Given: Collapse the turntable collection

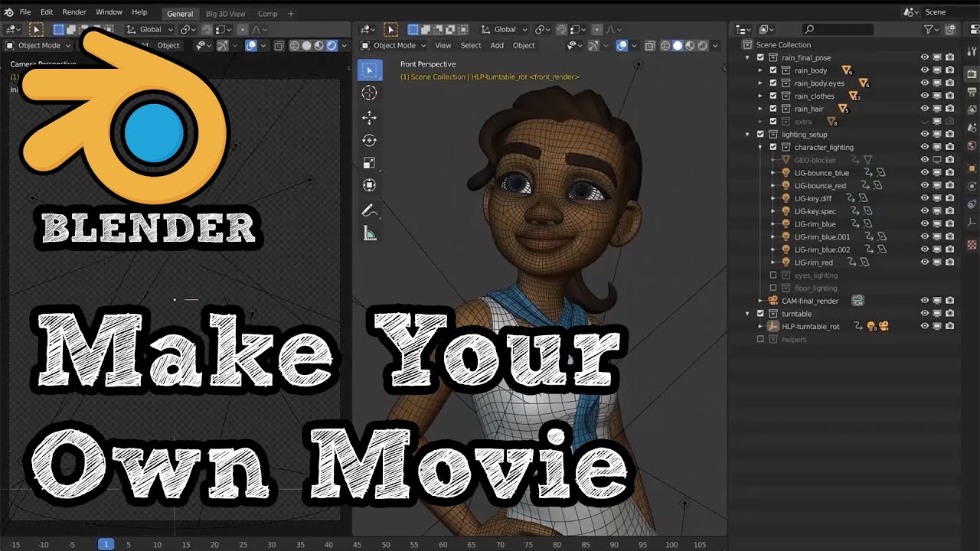Looking at the screenshot, I should pos(748,313).
